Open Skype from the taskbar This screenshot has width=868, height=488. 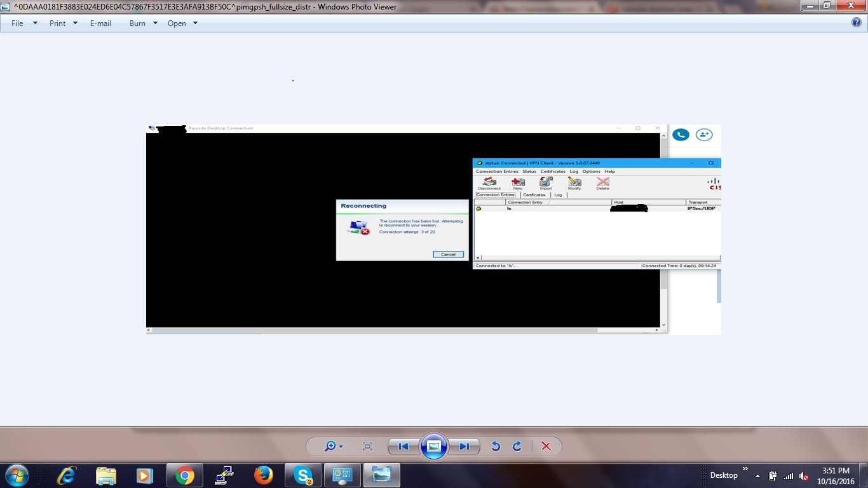click(303, 475)
